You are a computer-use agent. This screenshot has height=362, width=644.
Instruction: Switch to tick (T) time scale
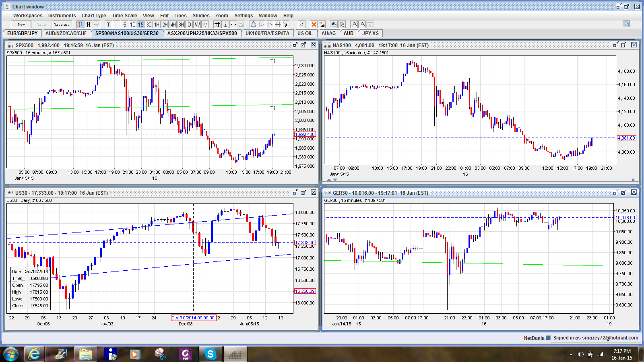coord(109,25)
